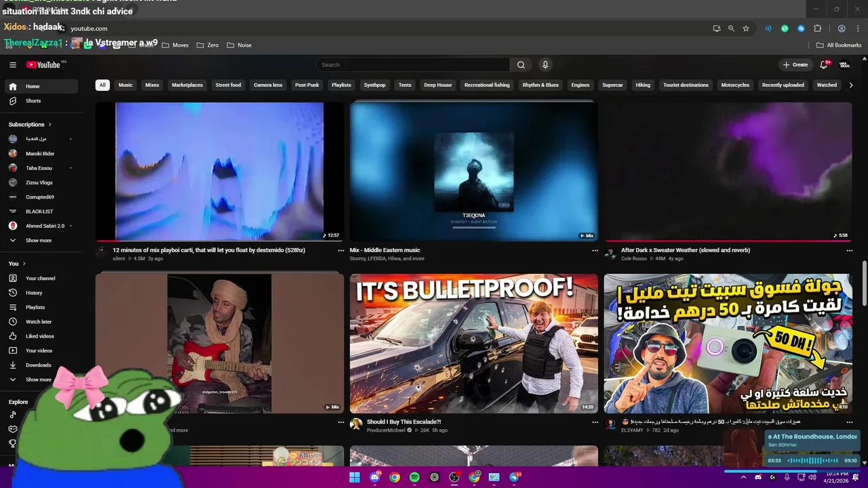Click the search magnifier button
This screenshot has width=868, height=488.
point(521,65)
